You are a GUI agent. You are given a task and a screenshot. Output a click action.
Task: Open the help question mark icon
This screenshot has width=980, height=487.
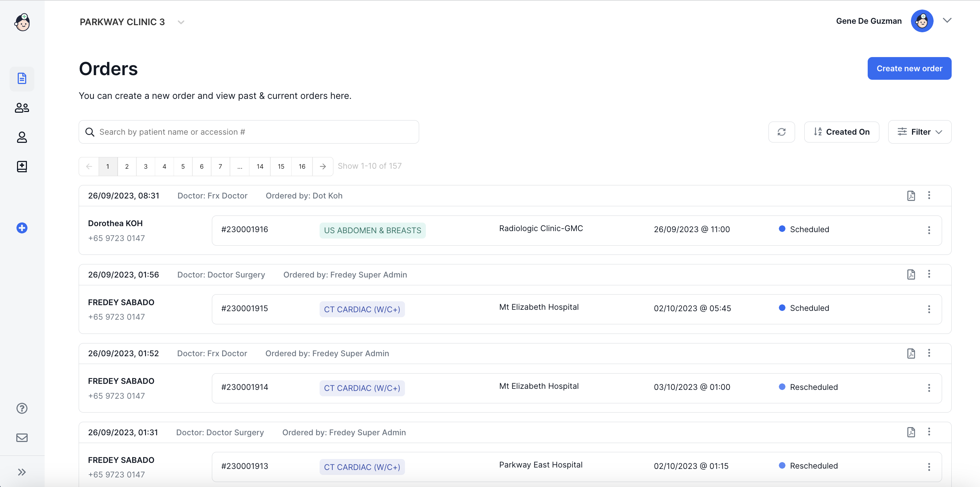coord(22,408)
